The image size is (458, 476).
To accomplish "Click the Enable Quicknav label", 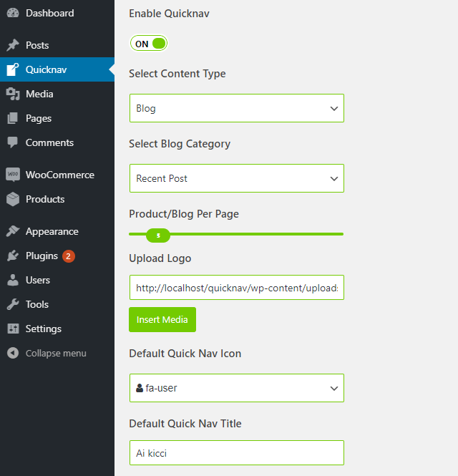I will (x=169, y=14).
